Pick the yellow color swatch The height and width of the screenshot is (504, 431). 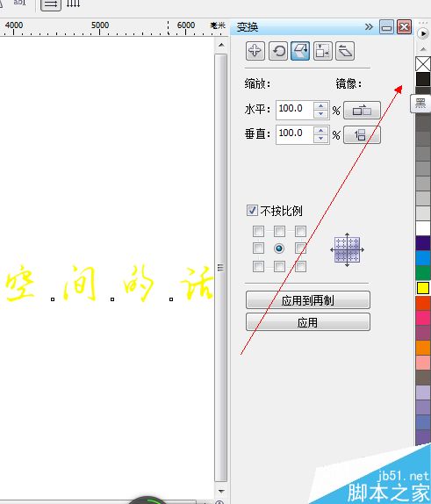423,288
